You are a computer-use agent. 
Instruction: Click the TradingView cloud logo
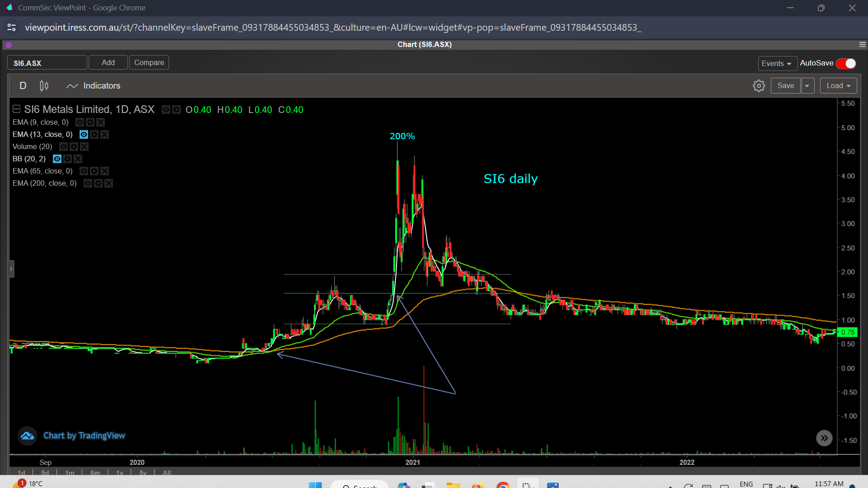click(x=27, y=436)
